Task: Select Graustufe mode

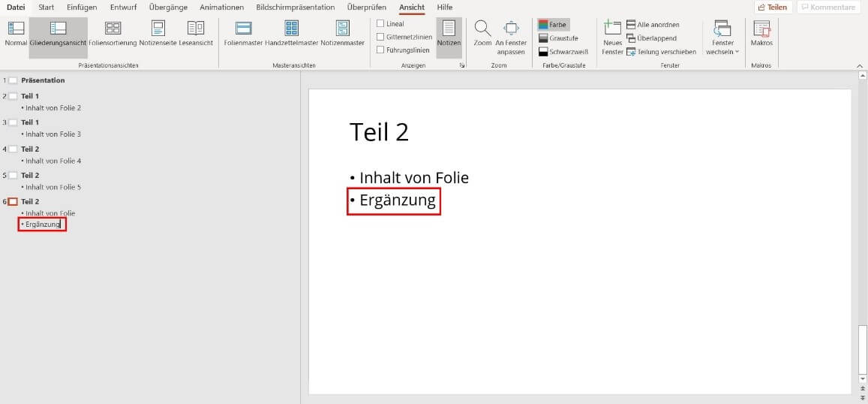Action: (x=558, y=38)
